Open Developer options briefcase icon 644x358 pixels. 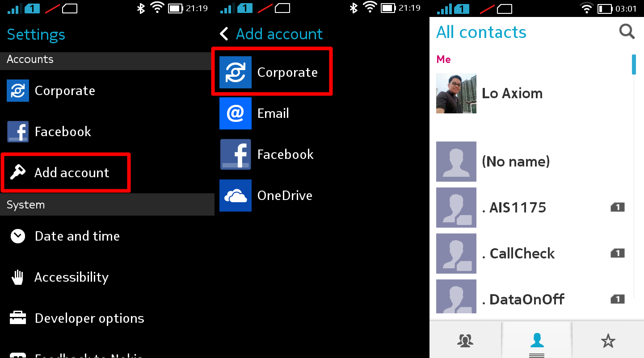click(18, 318)
